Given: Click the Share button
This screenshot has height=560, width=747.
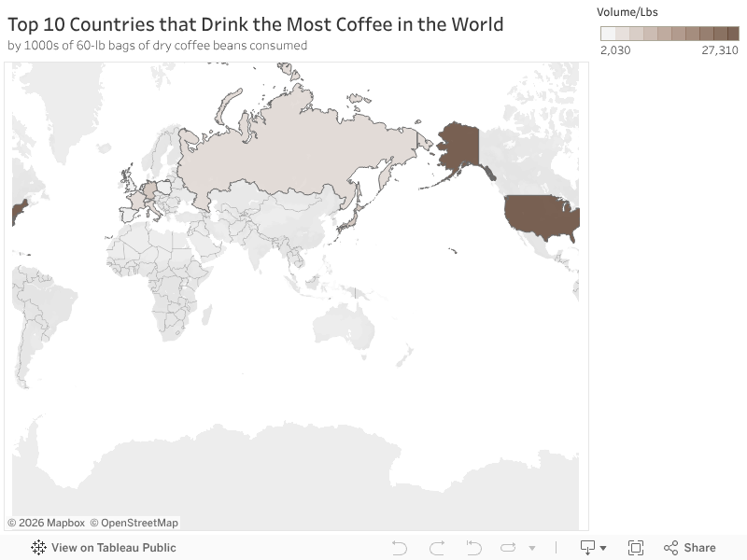Looking at the screenshot, I should (690, 548).
